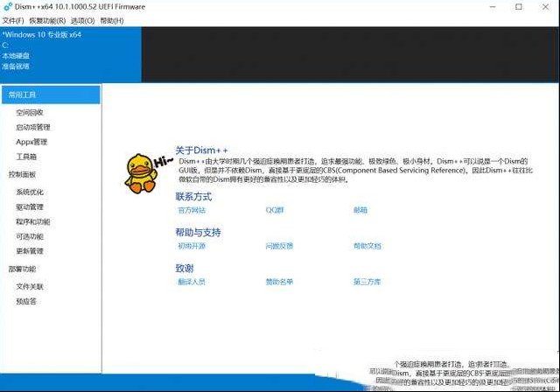The image size is (560, 392).
Task: Select the Windows 10 专业版 x64 image tile
Action: pos(71,54)
